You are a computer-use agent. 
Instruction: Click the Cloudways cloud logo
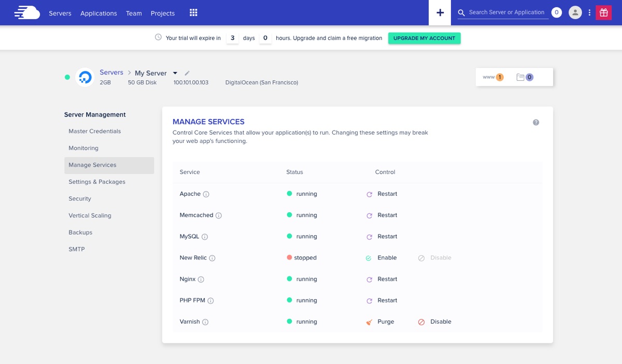pyautogui.click(x=27, y=12)
